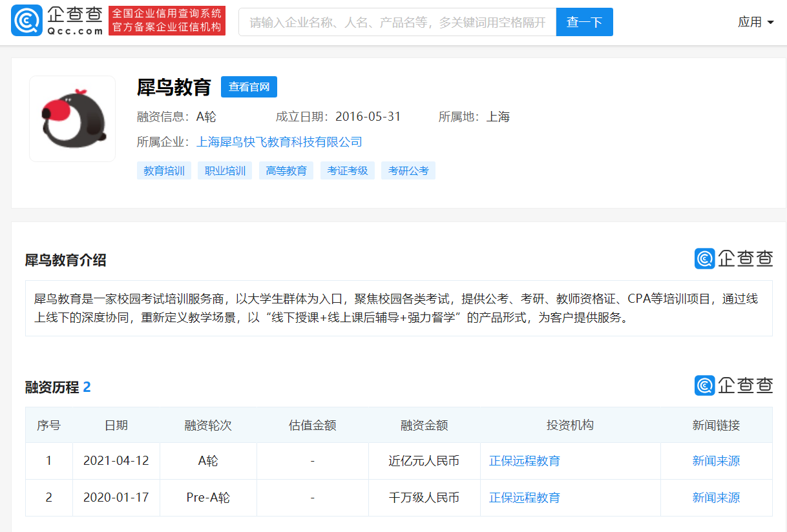The image size is (787, 532).
Task: Click the 融资信息 A轮 text
Action: click(176, 117)
